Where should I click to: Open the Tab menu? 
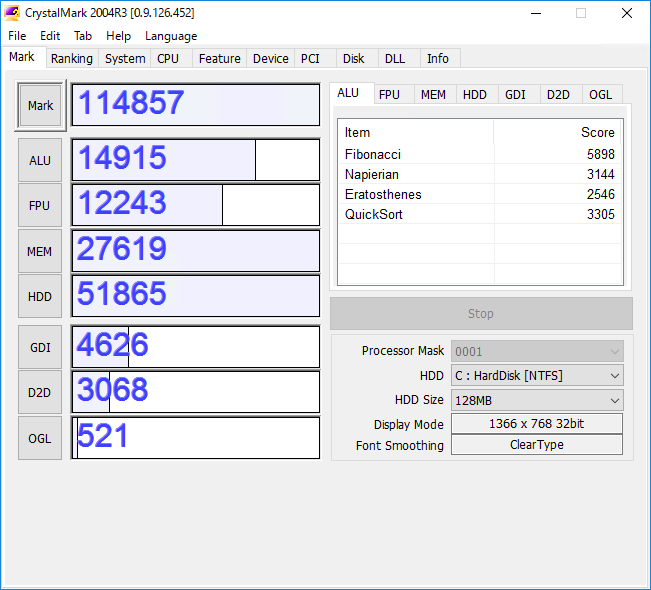click(x=83, y=36)
